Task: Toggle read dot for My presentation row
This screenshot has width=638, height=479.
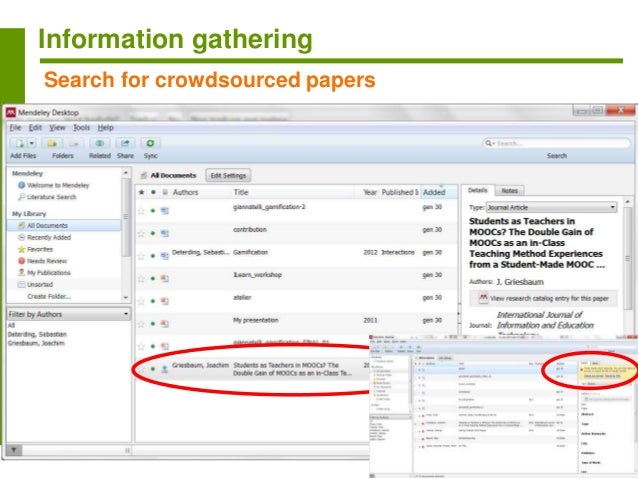Action: pos(153,324)
